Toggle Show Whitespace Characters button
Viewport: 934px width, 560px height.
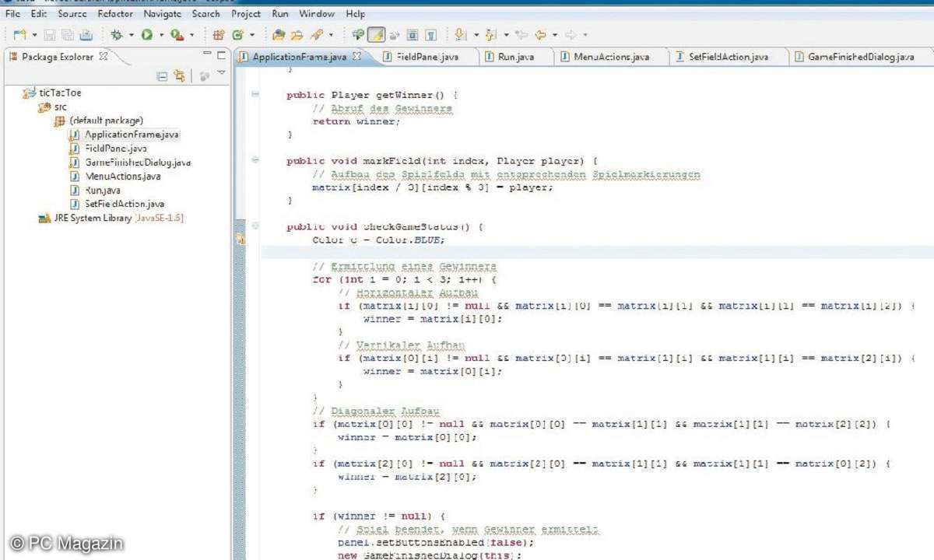[430, 35]
